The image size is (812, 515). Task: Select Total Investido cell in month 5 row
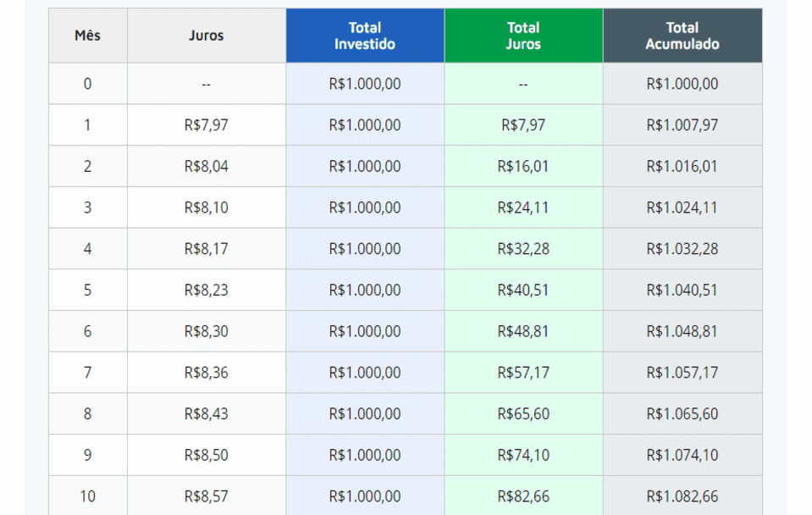pos(364,290)
